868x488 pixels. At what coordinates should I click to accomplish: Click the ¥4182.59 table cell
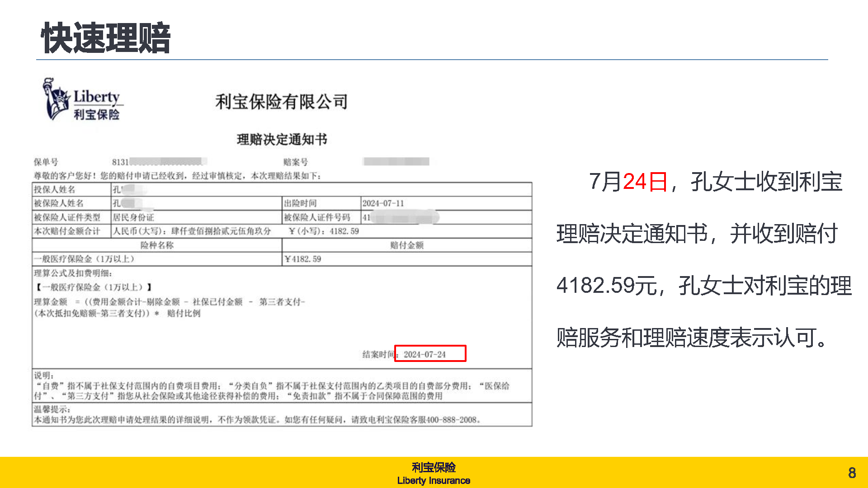302,259
